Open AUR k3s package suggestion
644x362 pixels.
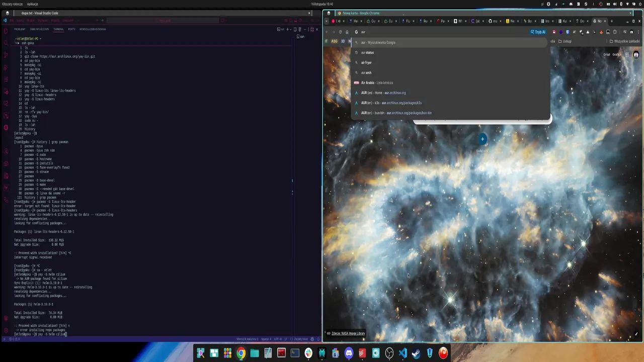click(x=450, y=103)
